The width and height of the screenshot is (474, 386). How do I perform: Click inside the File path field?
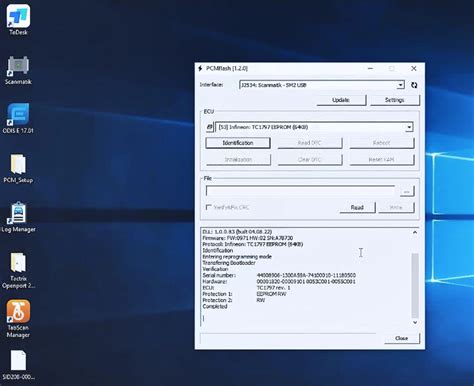pos(301,191)
